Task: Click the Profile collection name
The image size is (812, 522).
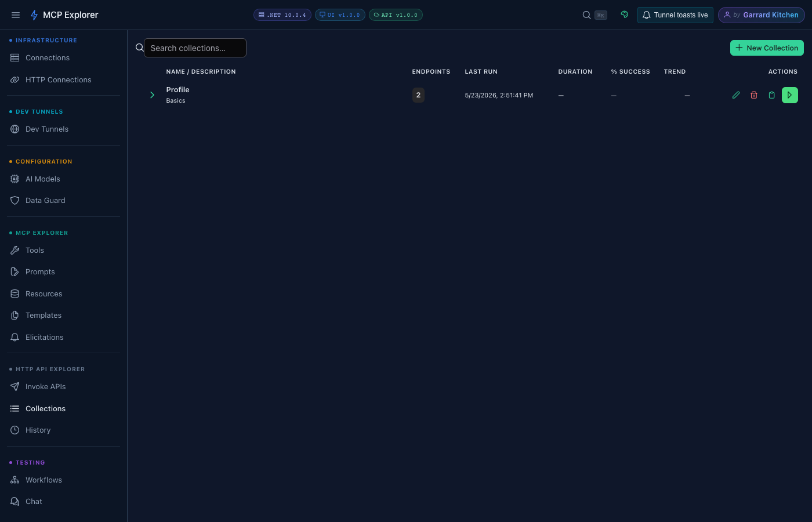Action: tap(177, 90)
